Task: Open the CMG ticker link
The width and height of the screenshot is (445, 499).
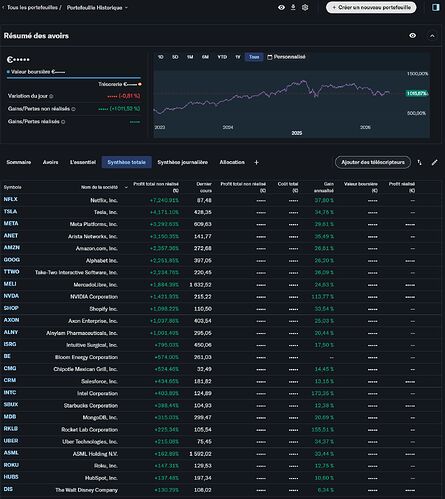Action: pyautogui.click(x=10, y=368)
